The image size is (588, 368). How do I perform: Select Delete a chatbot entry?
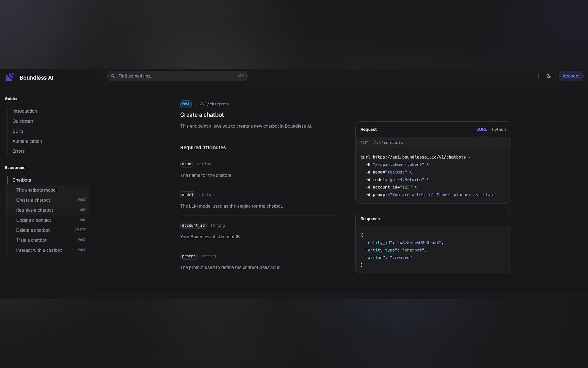pyautogui.click(x=33, y=230)
